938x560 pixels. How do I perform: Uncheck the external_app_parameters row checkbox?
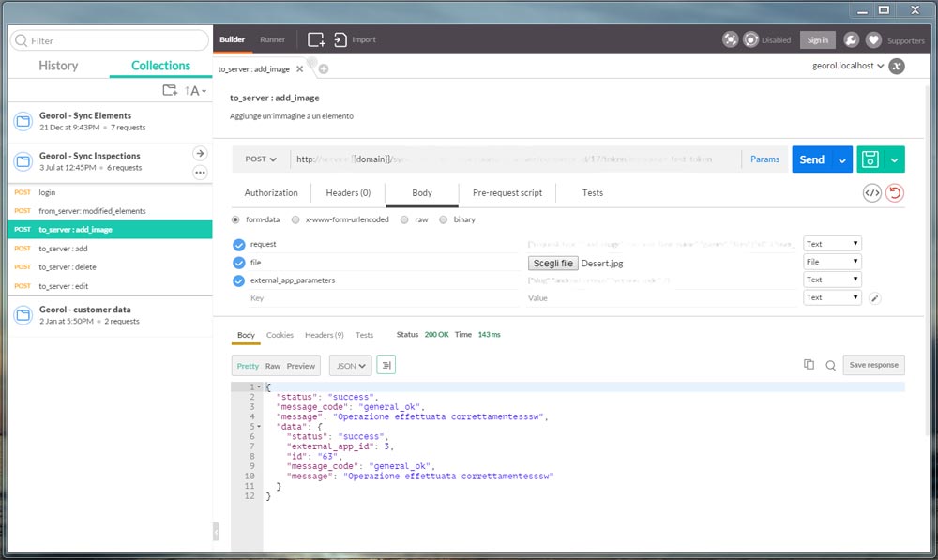point(238,280)
